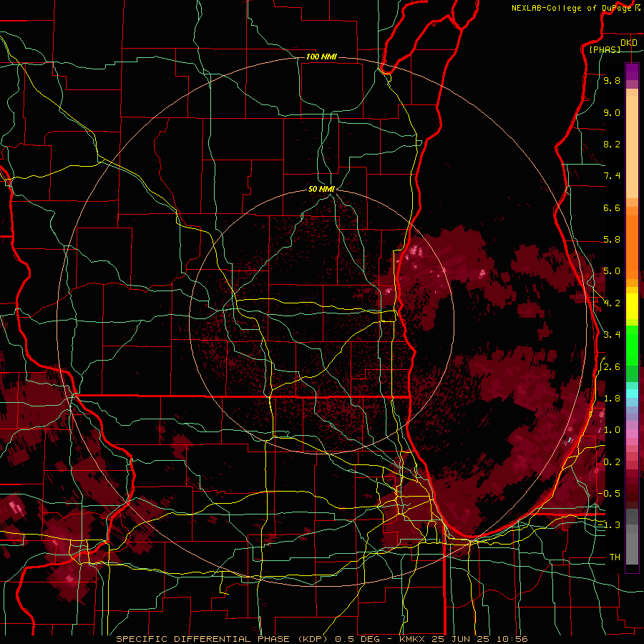Click the DKD label above color bar
The width and height of the screenshot is (644, 644).
point(628,42)
